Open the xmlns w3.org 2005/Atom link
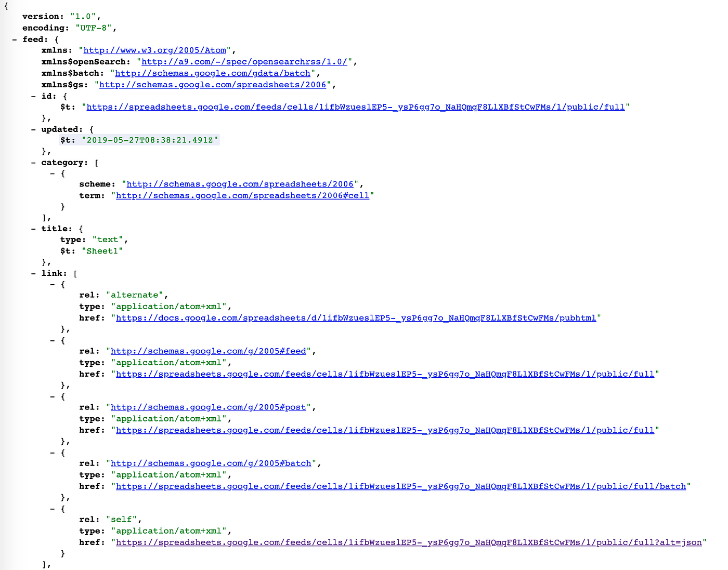Screen dimensions: 728x570 click(x=155, y=50)
